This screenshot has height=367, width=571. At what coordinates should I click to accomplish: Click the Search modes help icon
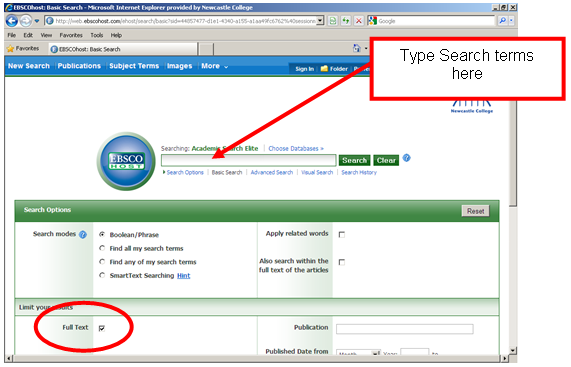83,234
